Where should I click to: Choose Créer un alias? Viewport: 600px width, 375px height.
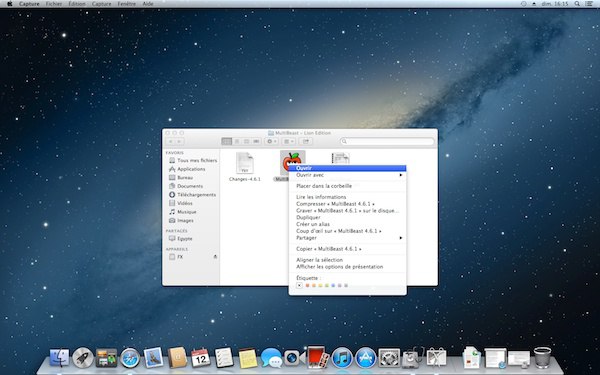(347, 224)
